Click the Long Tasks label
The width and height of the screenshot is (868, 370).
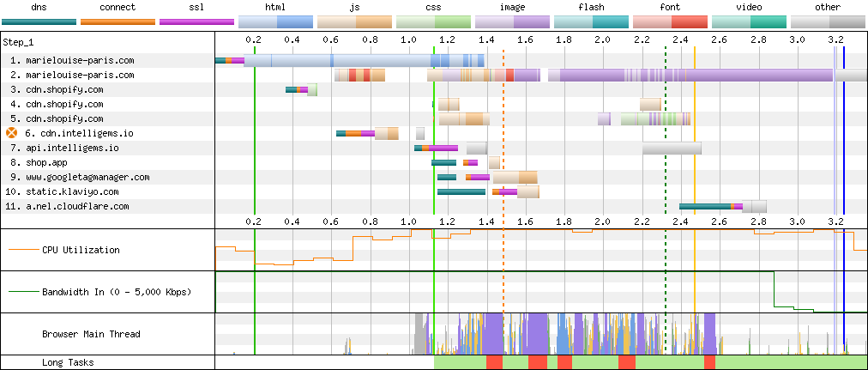pos(66,363)
